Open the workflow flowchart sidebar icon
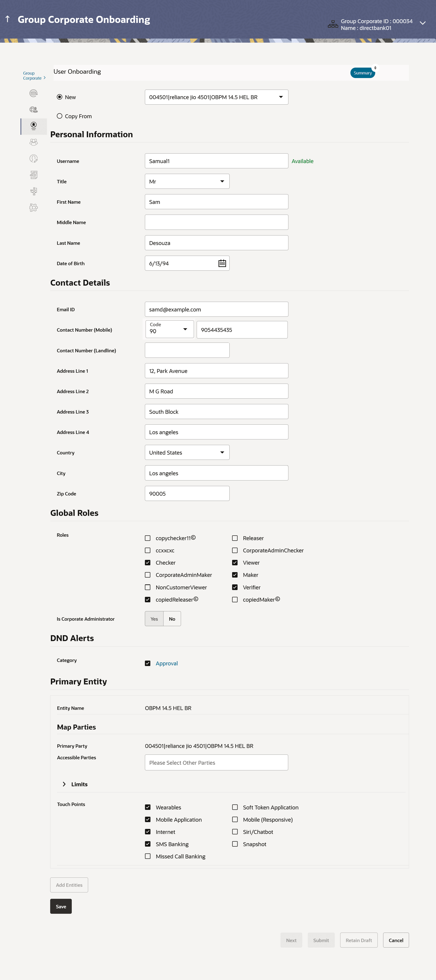436x980 pixels. (x=34, y=191)
